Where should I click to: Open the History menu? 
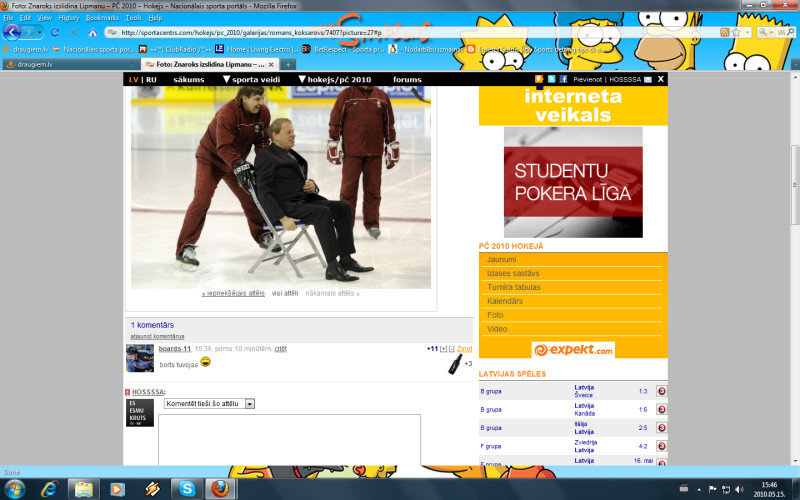68,18
